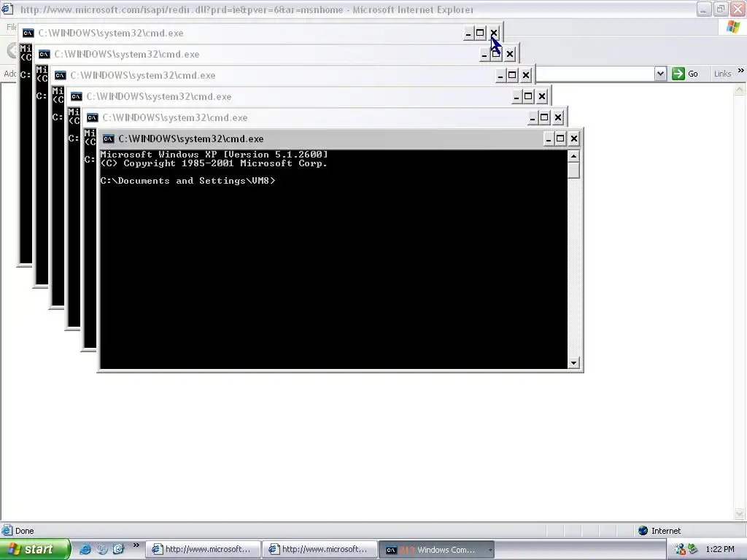Open the Links toolbar label
Viewport: 747px width, 560px height.
click(x=722, y=74)
